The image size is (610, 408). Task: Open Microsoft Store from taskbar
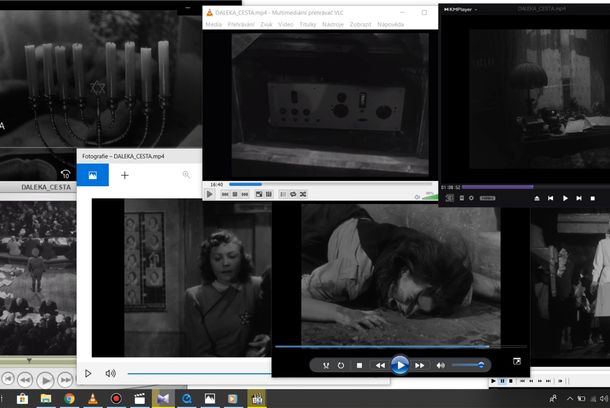(x=22, y=399)
